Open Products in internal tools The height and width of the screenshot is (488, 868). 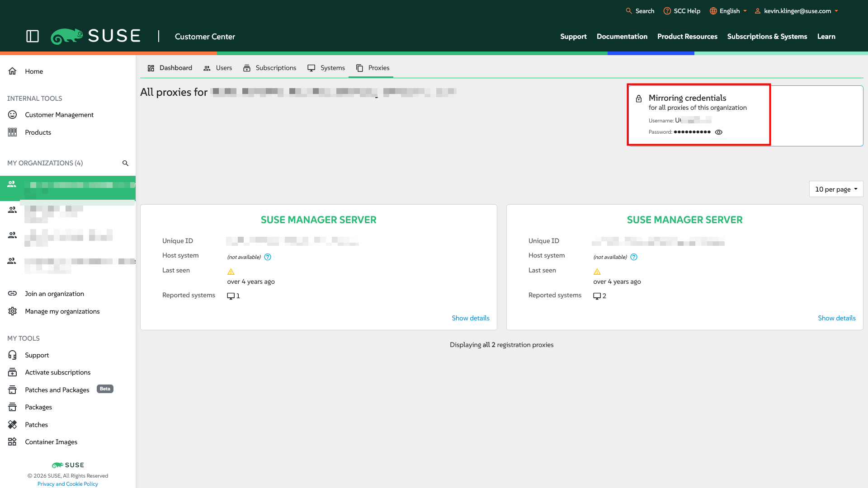38,132
